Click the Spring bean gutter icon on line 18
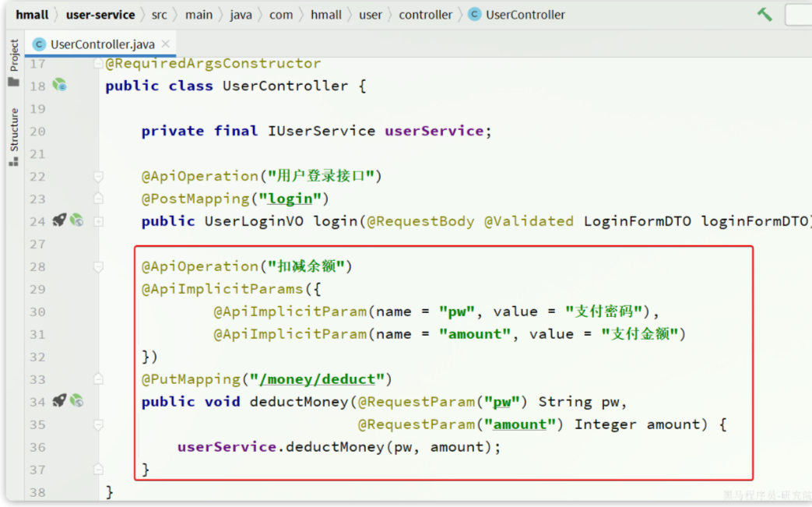This screenshot has height=507, width=812. coord(60,85)
